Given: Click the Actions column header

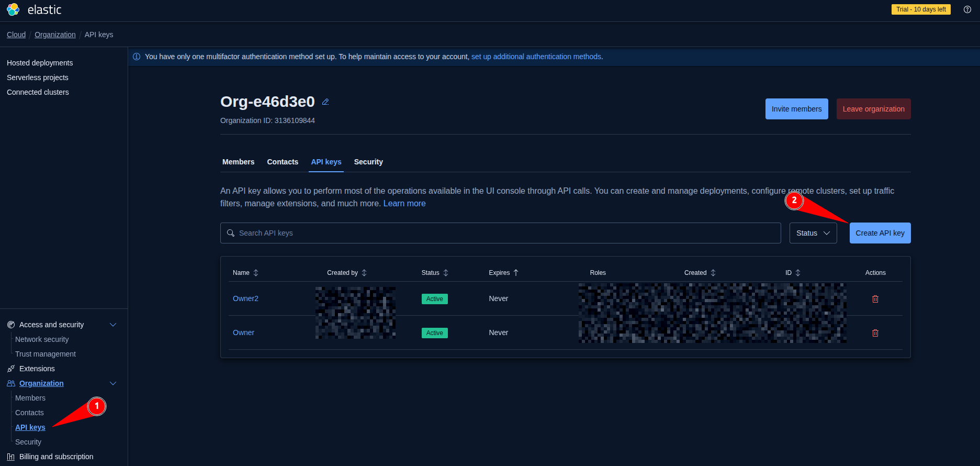Looking at the screenshot, I should pyautogui.click(x=875, y=273).
